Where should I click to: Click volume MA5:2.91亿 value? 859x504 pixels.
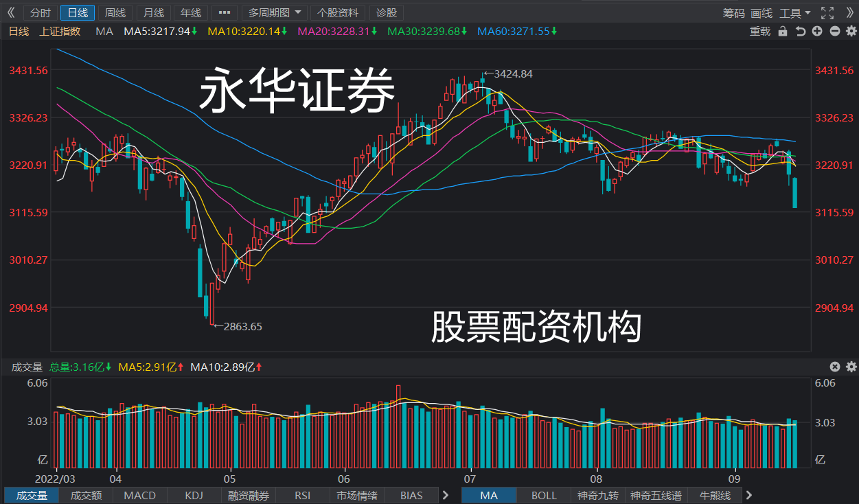(151, 367)
